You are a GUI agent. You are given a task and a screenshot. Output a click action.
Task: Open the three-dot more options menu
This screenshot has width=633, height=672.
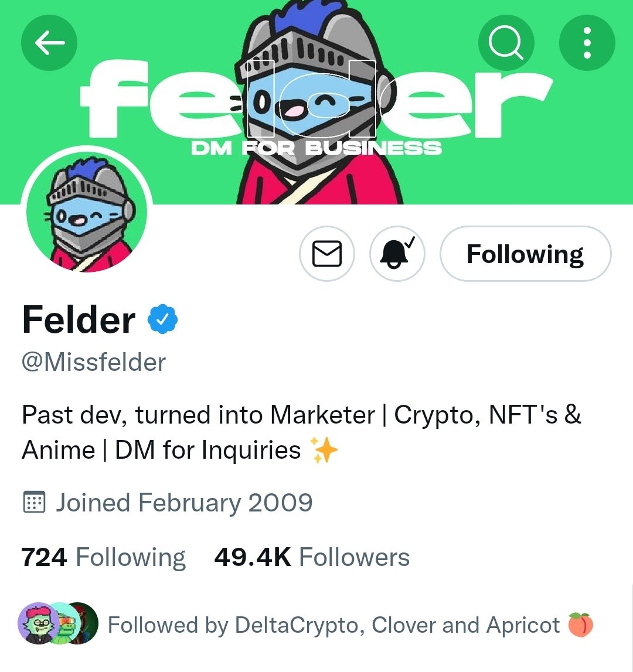click(587, 42)
